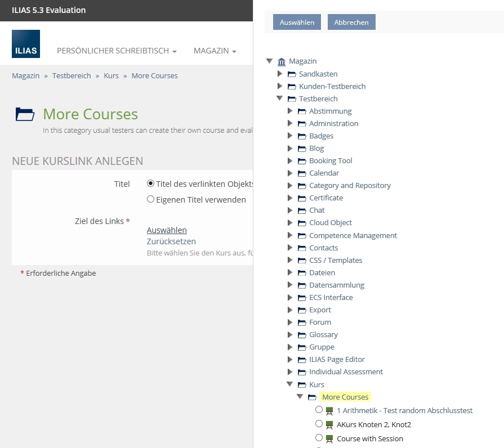The height and width of the screenshot is (448, 504).
Task: Click the course icon for Course with Session
Action: tap(329, 439)
